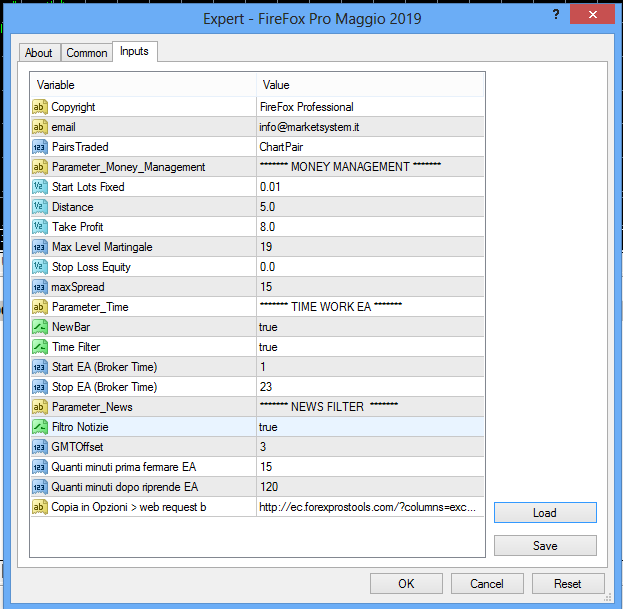Click the boolean icon beside Time Filter
Image resolution: width=623 pixels, height=609 pixels.
click(40, 347)
